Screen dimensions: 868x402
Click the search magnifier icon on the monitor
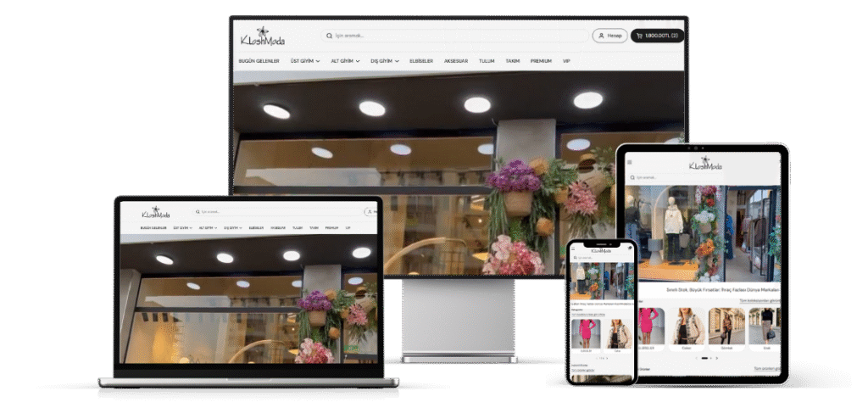pos(330,36)
